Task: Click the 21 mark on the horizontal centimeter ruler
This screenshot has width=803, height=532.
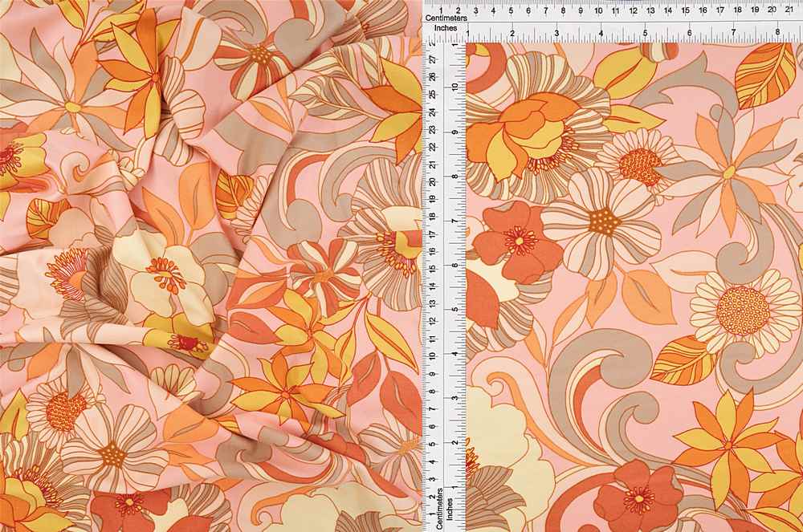Action: (x=789, y=9)
